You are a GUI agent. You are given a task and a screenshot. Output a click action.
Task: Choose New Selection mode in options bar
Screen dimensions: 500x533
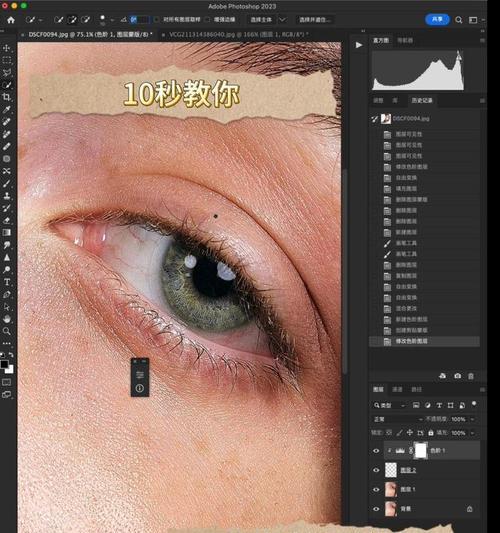tap(58, 20)
